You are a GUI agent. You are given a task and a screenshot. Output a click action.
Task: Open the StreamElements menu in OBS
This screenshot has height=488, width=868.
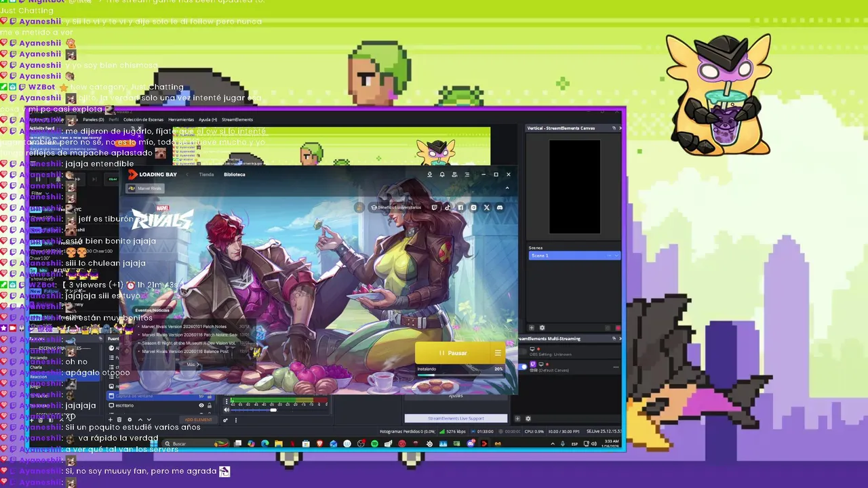tap(237, 119)
